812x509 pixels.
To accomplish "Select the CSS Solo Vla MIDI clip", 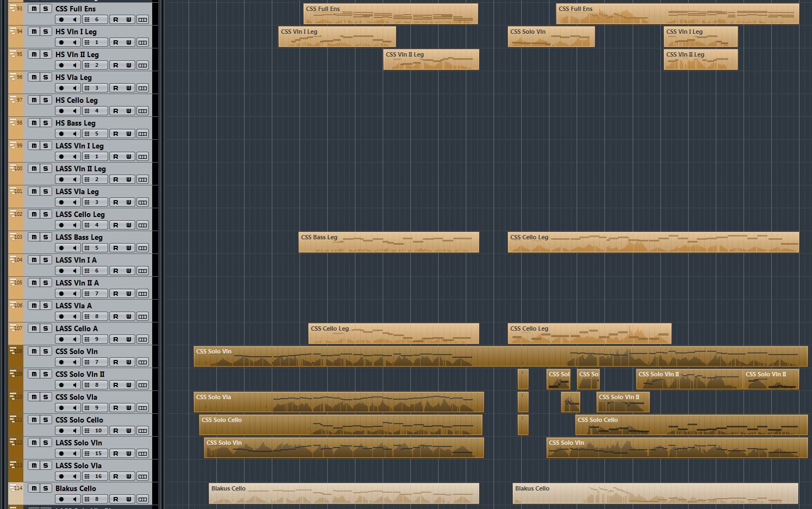I will (339, 402).
